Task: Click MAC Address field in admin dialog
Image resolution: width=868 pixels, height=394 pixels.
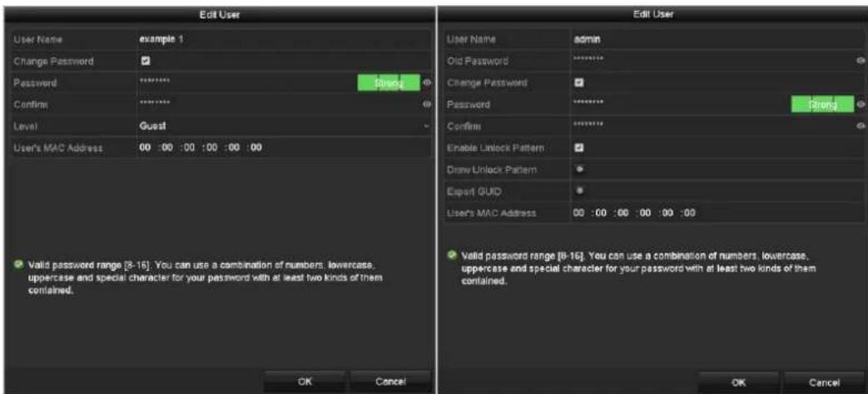Action: (x=717, y=212)
